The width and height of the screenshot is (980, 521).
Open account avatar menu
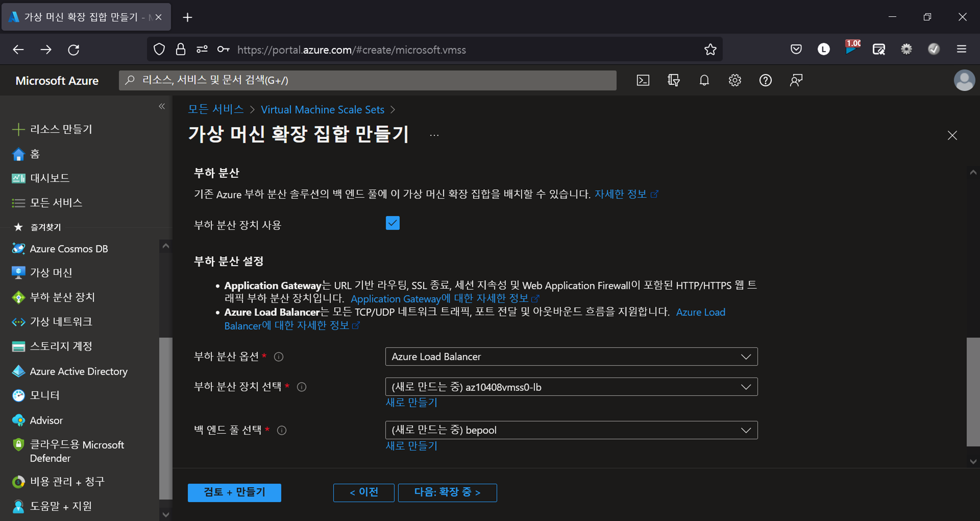click(x=964, y=80)
